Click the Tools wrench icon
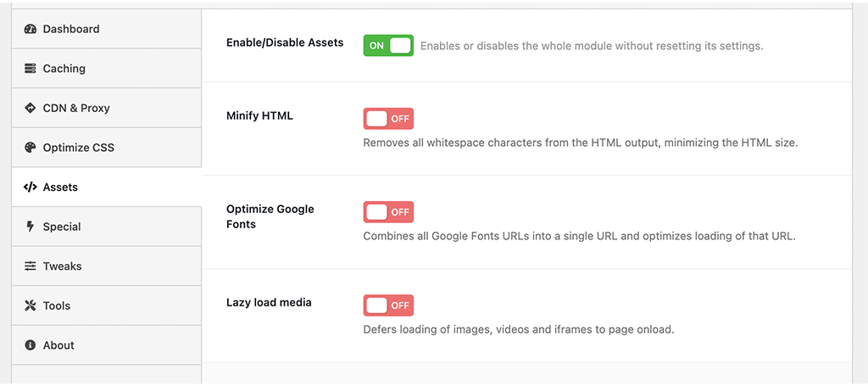 pyautogui.click(x=31, y=306)
